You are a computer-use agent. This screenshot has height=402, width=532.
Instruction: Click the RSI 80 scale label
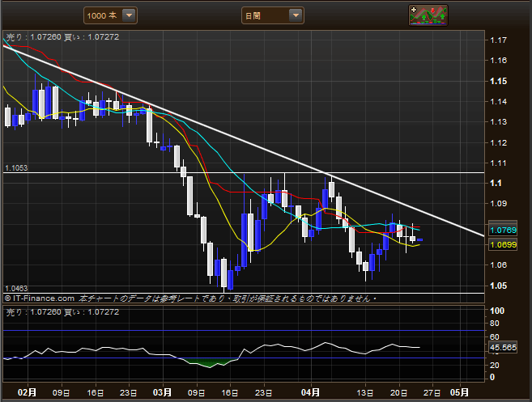click(x=495, y=324)
